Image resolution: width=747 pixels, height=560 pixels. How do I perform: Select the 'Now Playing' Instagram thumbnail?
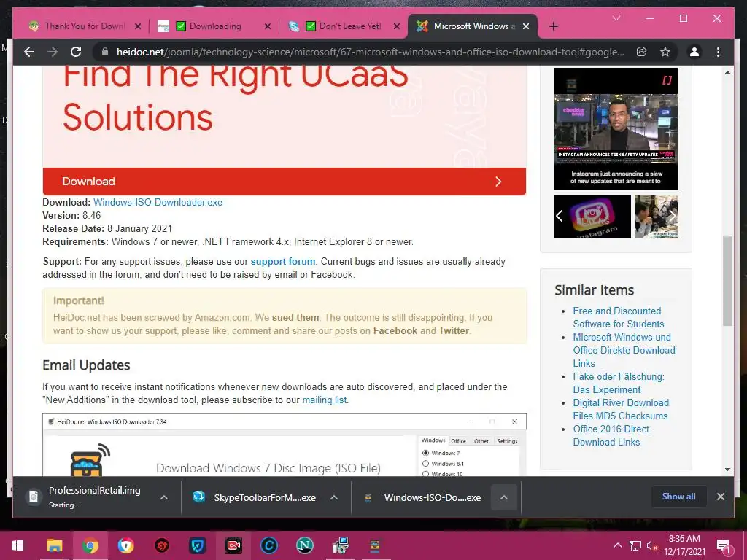(x=592, y=217)
